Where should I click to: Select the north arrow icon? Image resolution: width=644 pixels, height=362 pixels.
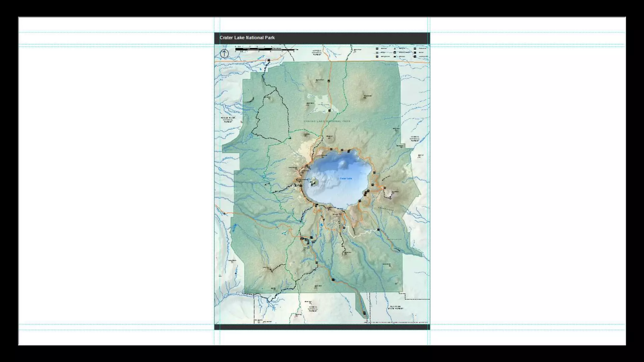click(x=224, y=53)
